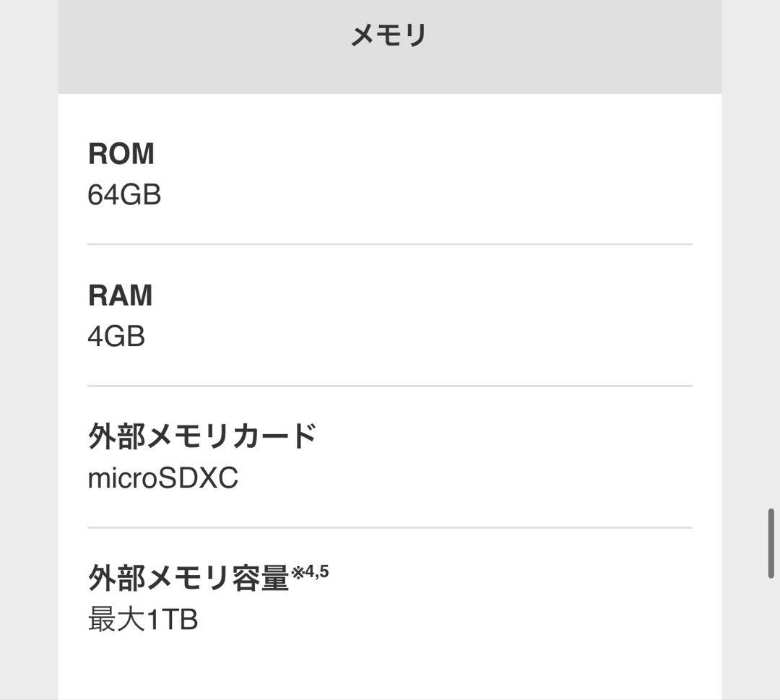This screenshot has width=780, height=700.
Task: Tap the 外部メモリカード label
Action: (202, 436)
